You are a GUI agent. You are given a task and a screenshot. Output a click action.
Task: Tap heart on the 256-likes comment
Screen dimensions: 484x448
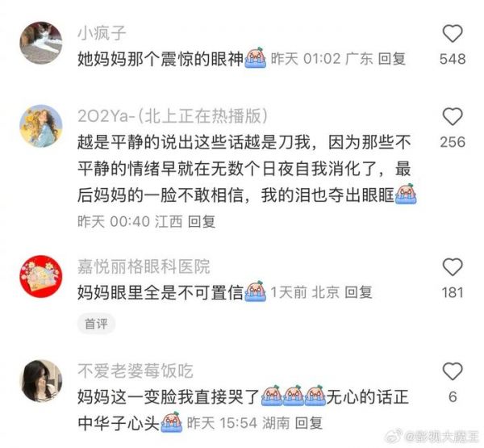[453, 116]
